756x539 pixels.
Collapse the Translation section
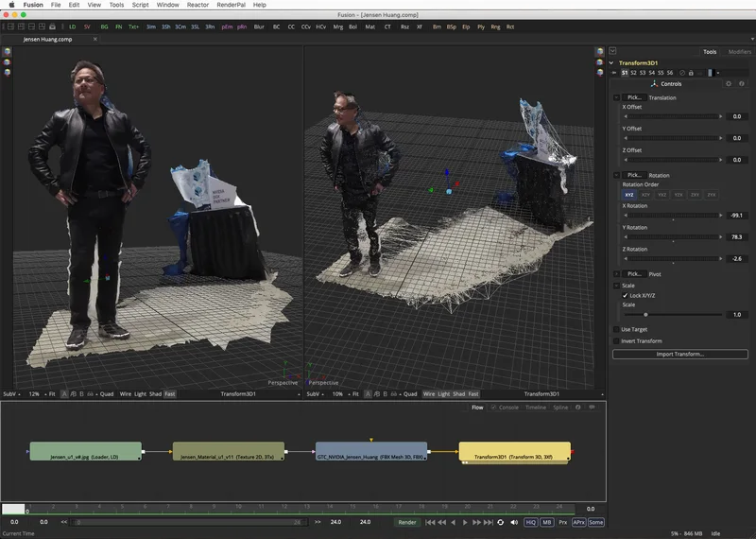[x=616, y=97]
